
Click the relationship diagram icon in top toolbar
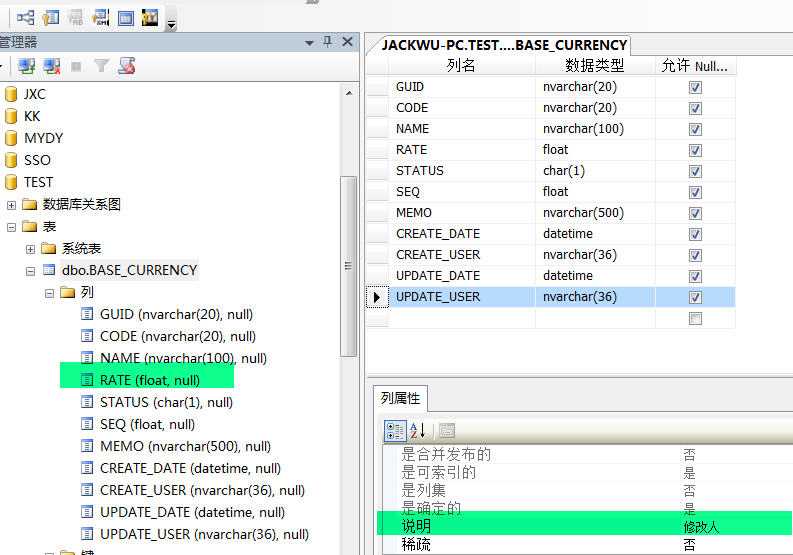pyautogui.click(x=25, y=18)
